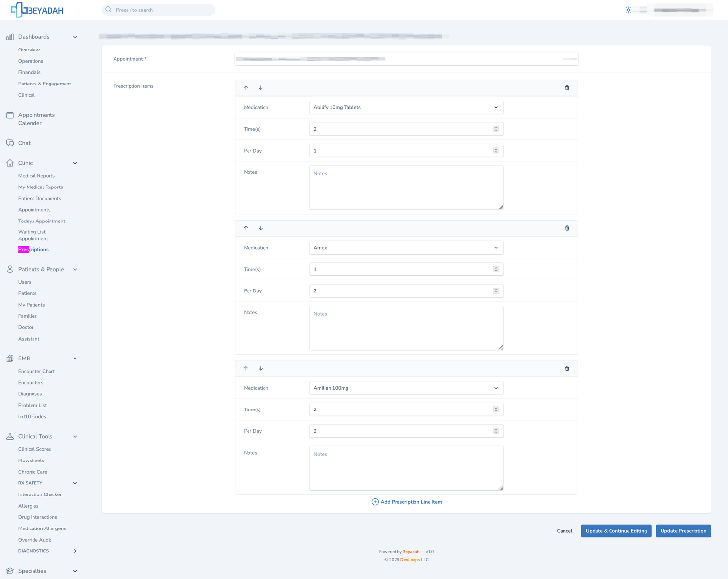This screenshot has width=728, height=579.
Task: Open the Abilify 10mg Tablets medication dropdown
Action: coord(406,107)
